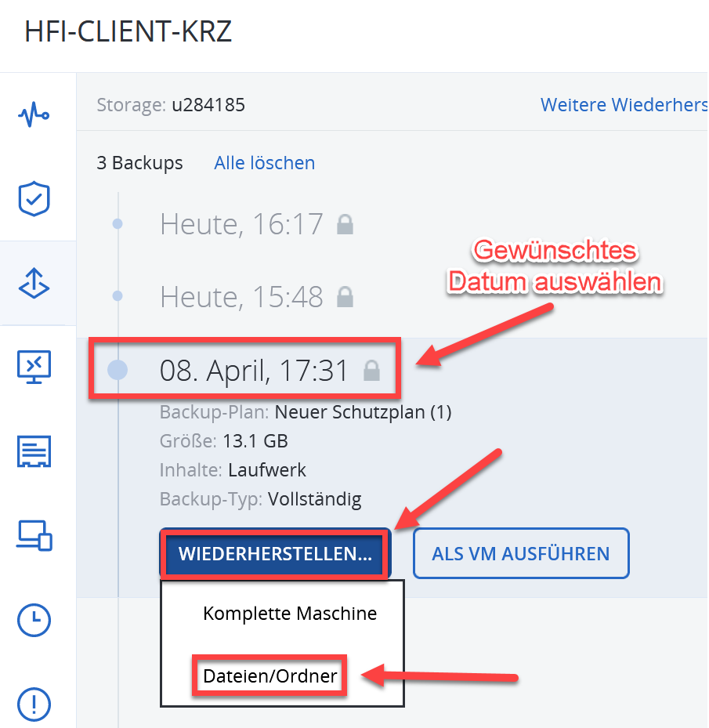
Task: Click the timeline dot for Heute, 15:48
Action: pyautogui.click(x=118, y=296)
